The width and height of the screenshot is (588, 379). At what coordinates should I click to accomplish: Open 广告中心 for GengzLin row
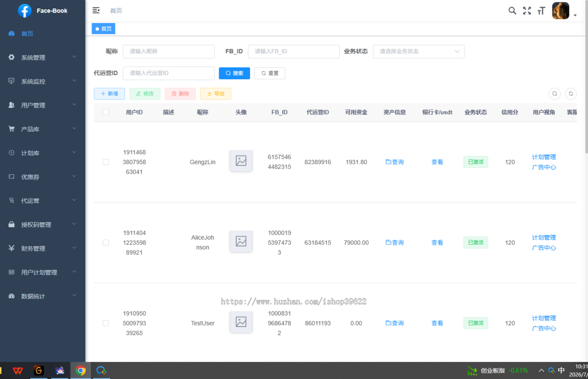(544, 167)
